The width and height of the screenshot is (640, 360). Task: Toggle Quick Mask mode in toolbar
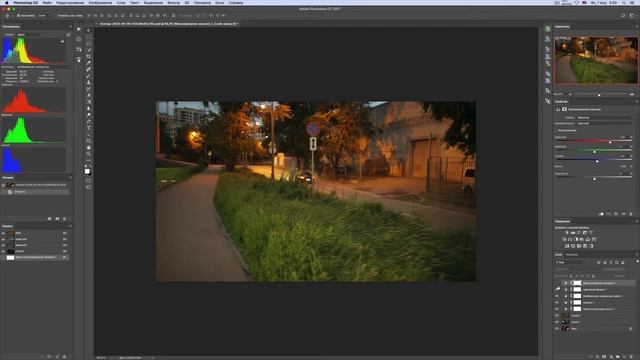click(x=89, y=180)
